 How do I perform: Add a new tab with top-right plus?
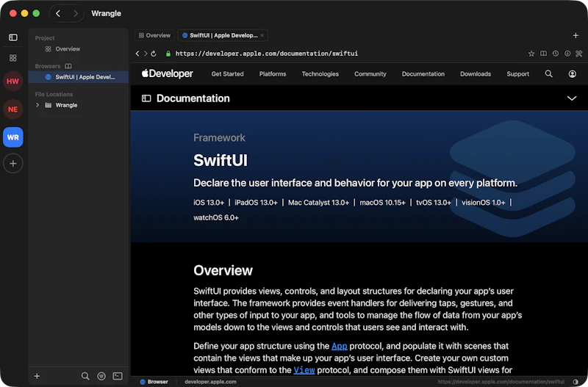[576, 35]
